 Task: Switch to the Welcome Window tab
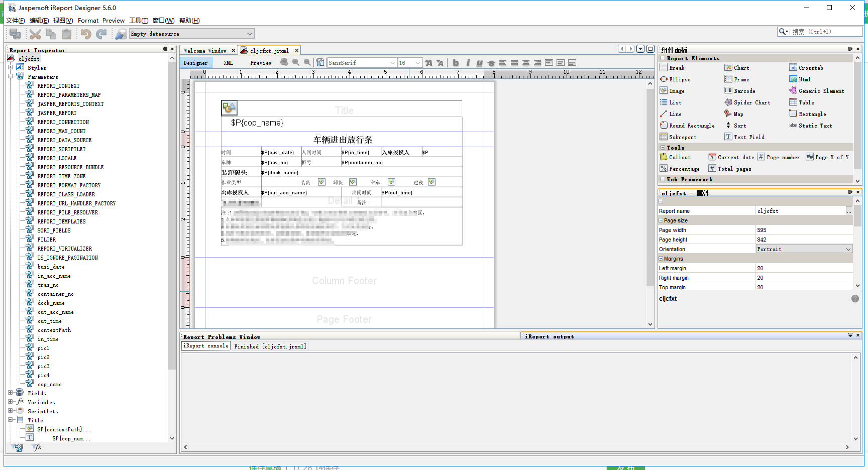(x=205, y=51)
